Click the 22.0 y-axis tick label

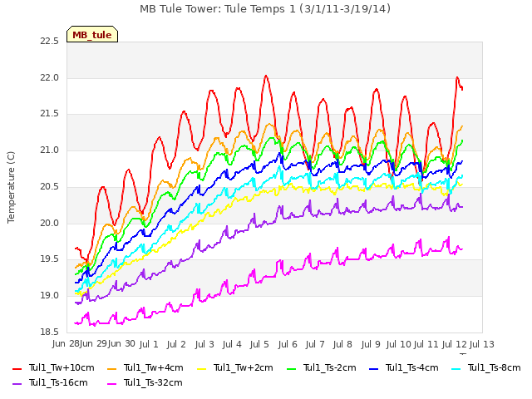pos(49,77)
